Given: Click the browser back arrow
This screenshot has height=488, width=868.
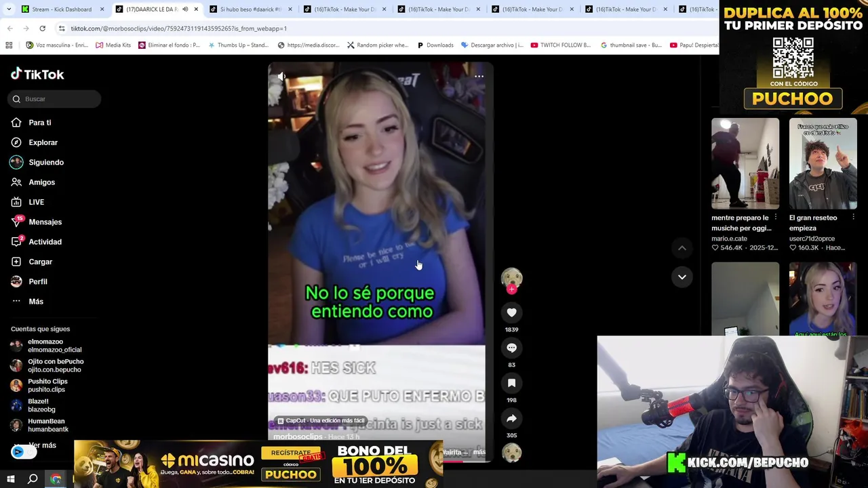Looking at the screenshot, I should coord(9,28).
